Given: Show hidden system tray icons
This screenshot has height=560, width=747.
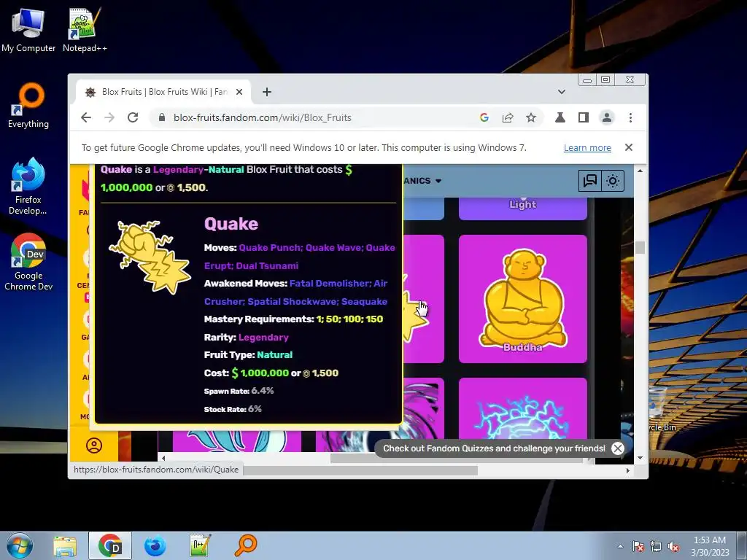Looking at the screenshot, I should pyautogui.click(x=620, y=546).
